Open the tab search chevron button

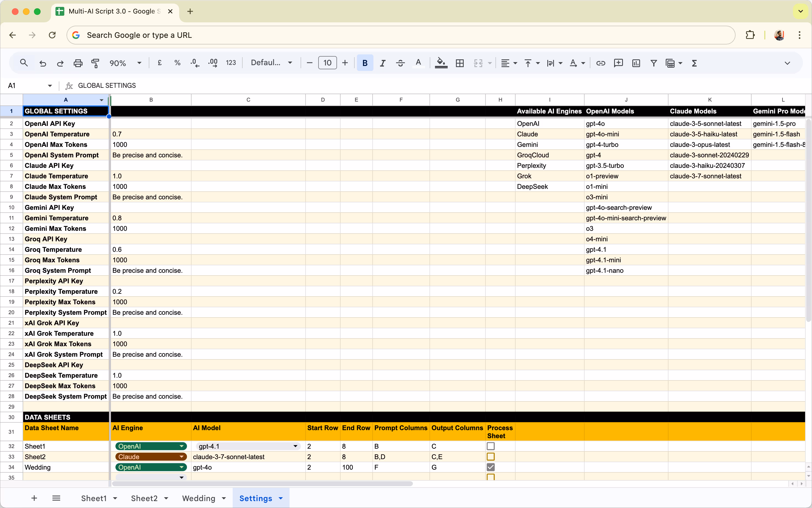click(801, 11)
